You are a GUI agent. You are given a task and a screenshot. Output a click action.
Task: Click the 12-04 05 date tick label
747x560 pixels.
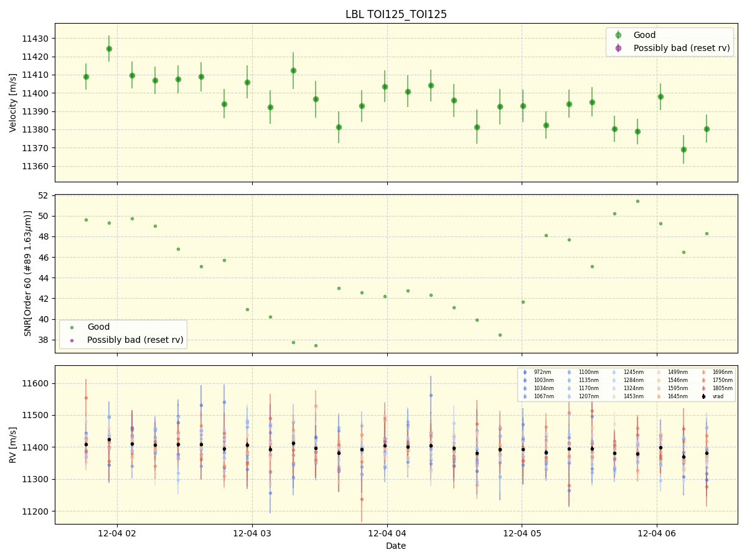(x=522, y=533)
